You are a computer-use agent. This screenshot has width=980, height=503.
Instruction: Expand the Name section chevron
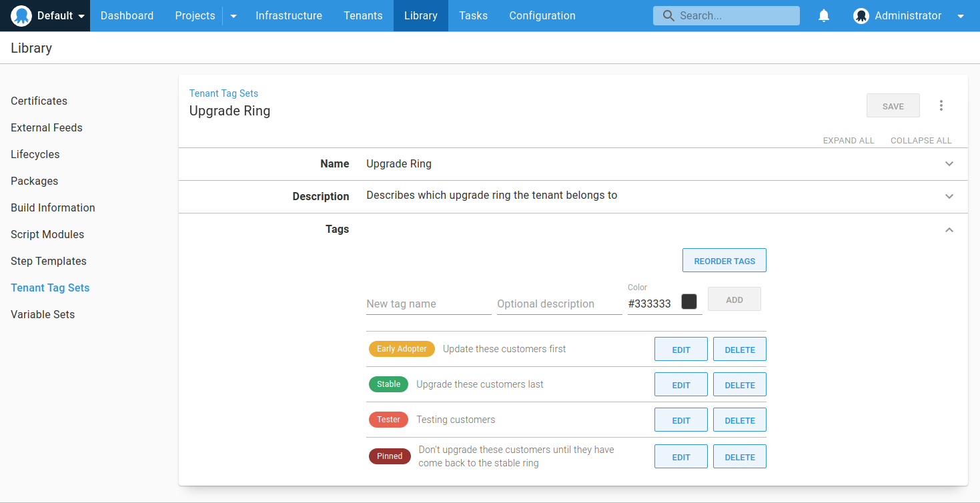pyautogui.click(x=949, y=164)
